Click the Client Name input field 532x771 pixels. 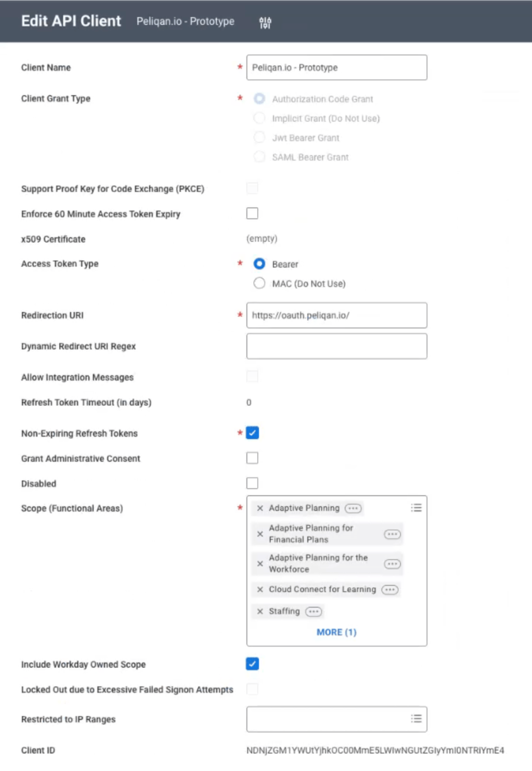(x=337, y=67)
